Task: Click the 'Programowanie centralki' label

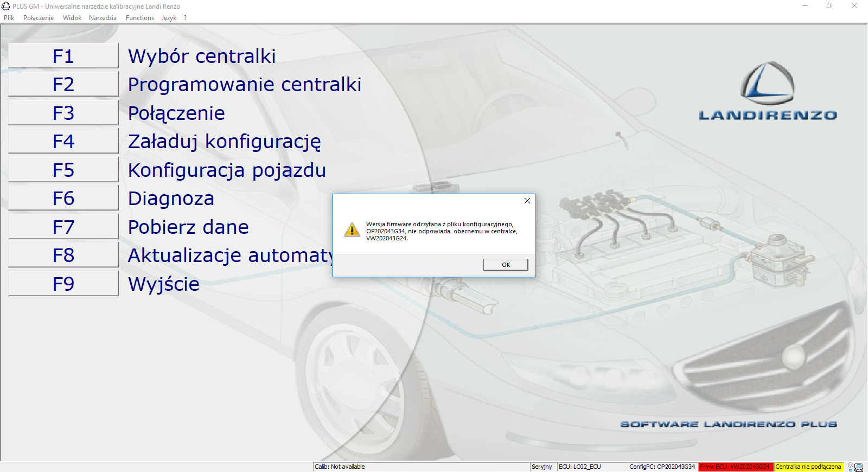Action: (x=245, y=85)
